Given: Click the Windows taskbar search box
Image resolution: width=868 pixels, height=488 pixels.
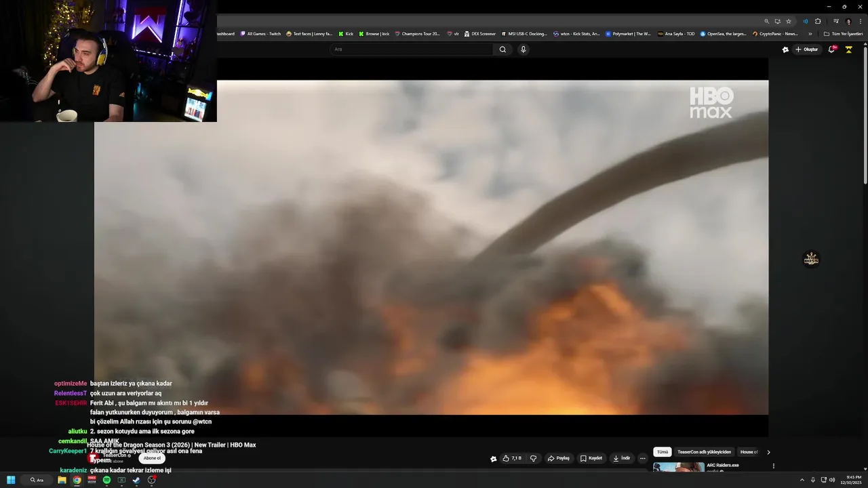Looking at the screenshot, I should pos(37,480).
